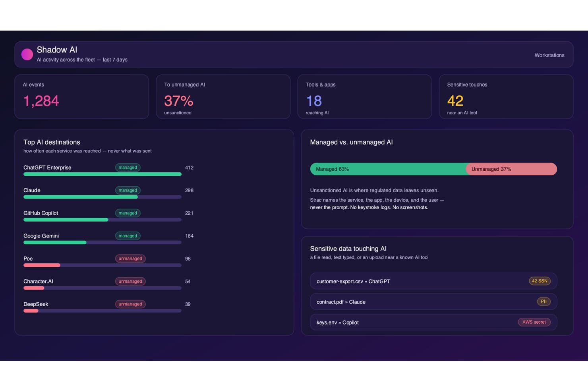Viewport: 588px width, 392px height.
Task: Click the AWS secret badge
Action: pos(534,322)
